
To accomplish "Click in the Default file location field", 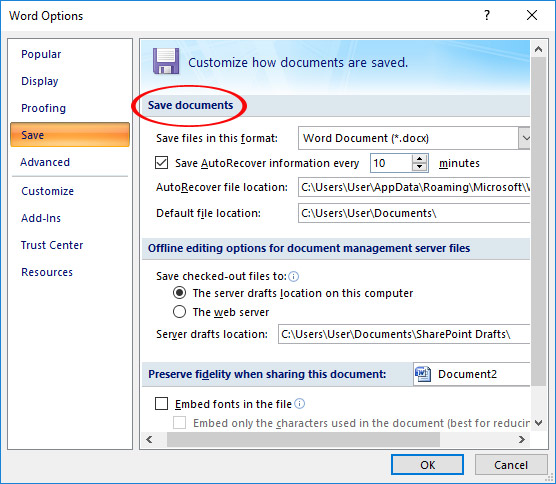I will 414,213.
